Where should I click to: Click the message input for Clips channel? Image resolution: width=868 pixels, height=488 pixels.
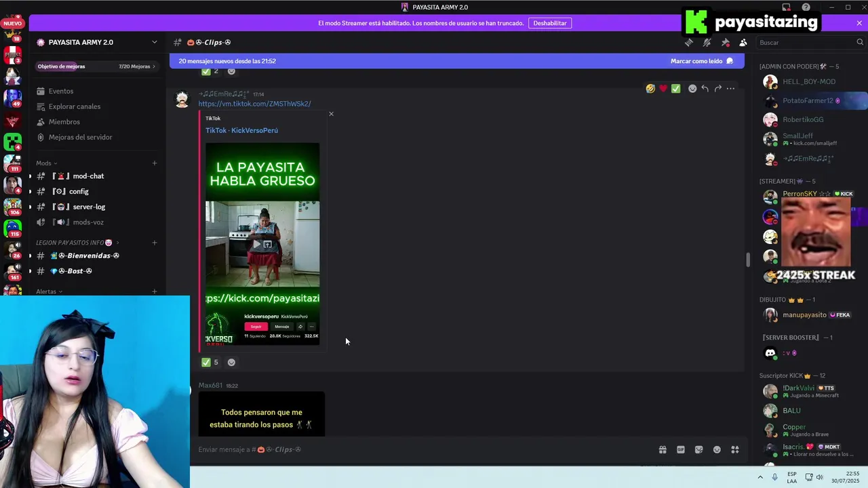pos(420,449)
